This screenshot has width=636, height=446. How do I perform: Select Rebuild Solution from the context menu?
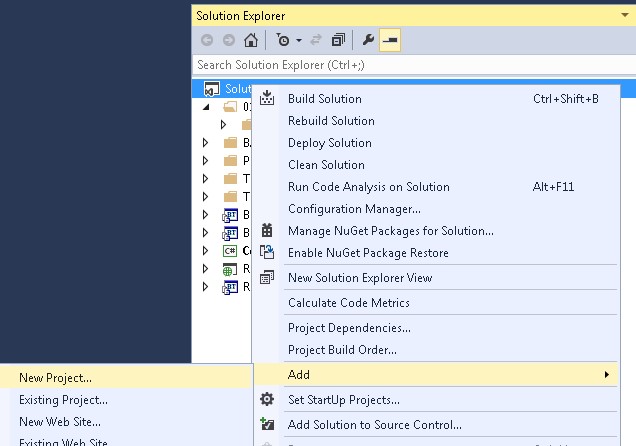331,121
